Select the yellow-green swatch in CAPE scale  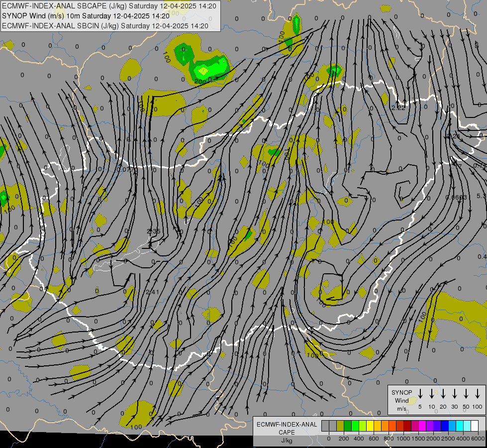(x=363, y=426)
